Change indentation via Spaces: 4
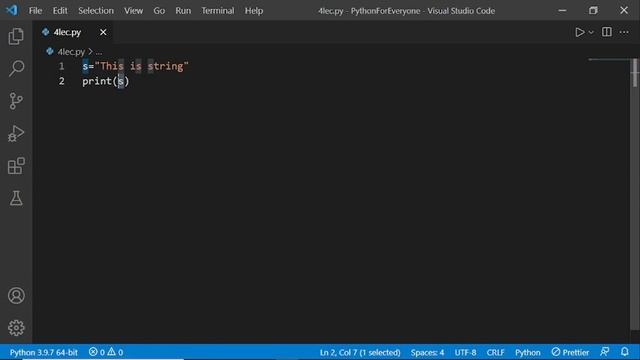 click(427, 352)
